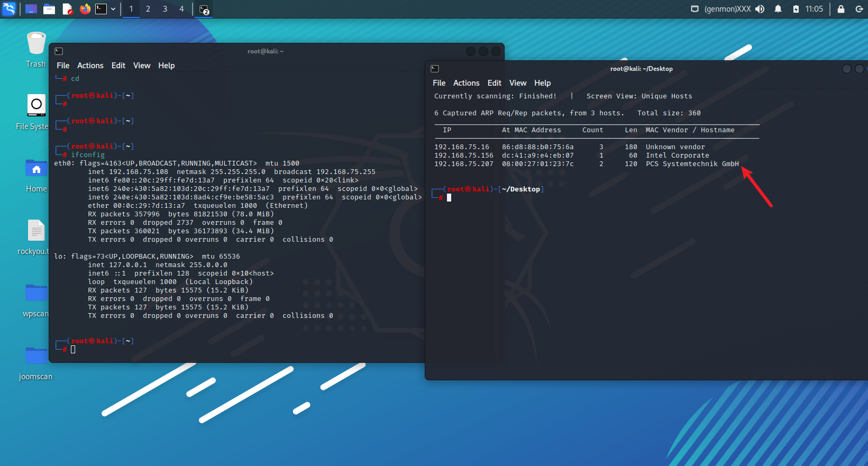Open the volume control in the panel

pyautogui.click(x=760, y=9)
